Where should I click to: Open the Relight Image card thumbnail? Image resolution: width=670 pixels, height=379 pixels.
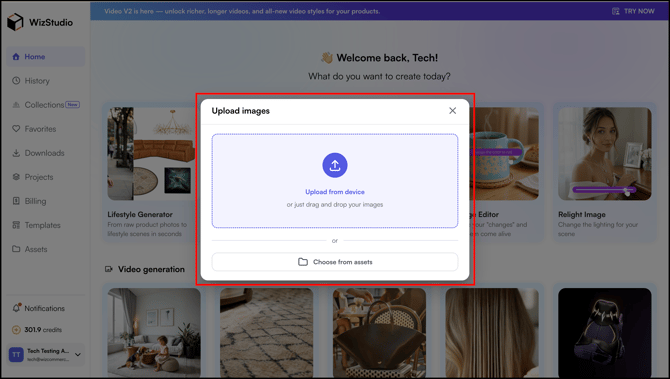(x=605, y=153)
